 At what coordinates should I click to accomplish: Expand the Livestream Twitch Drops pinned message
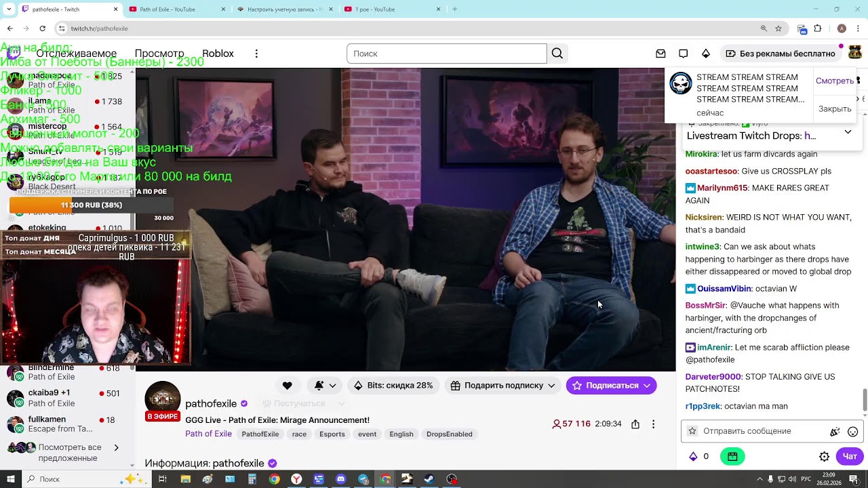848,132
